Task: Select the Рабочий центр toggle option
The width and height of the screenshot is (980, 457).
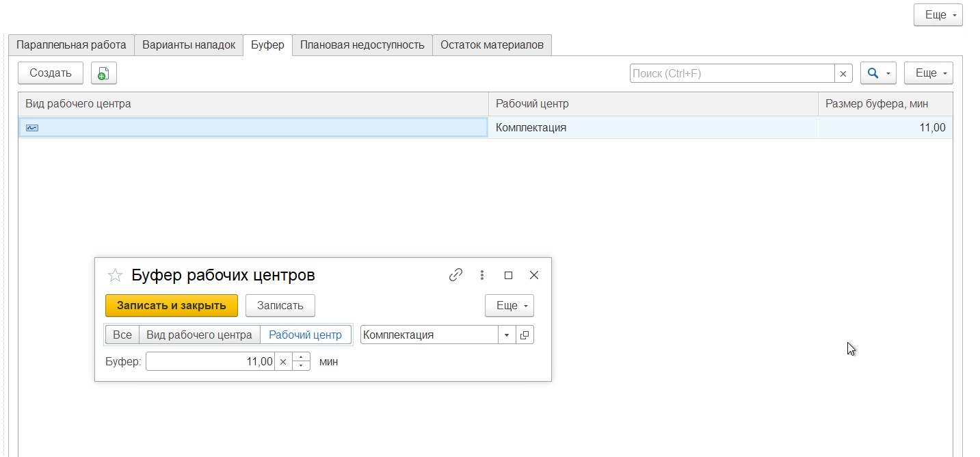Action: pos(305,335)
